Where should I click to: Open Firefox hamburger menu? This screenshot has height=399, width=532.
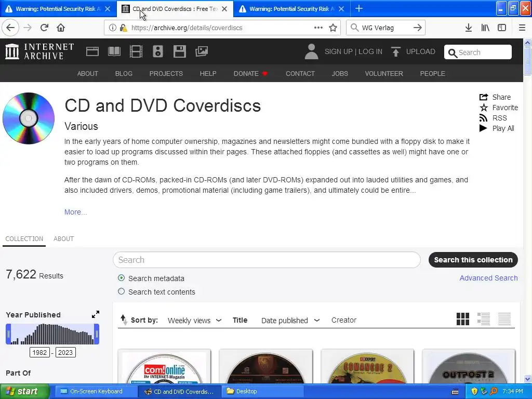click(x=522, y=28)
